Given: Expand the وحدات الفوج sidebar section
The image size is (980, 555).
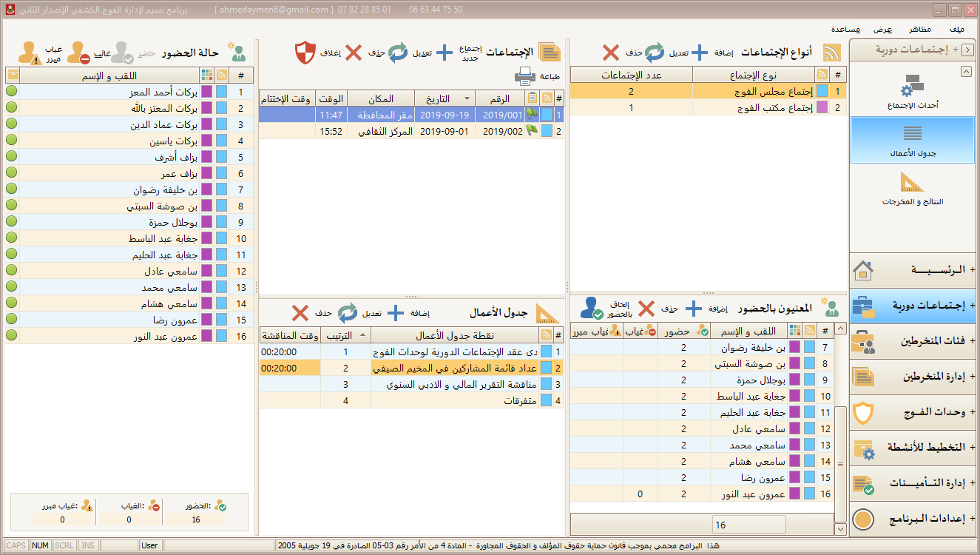Looking at the screenshot, I should pos(913,412).
